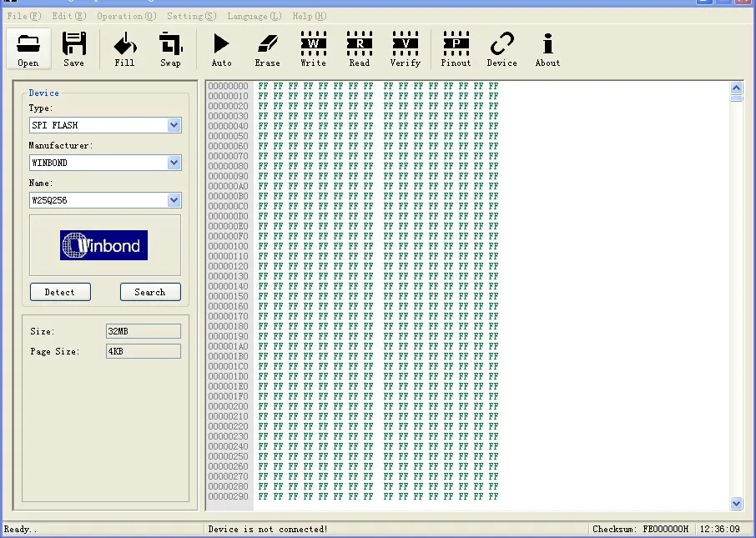Expand the Manufacturer dropdown showing WINBOND
This screenshot has height=538, width=756.
tap(174, 162)
